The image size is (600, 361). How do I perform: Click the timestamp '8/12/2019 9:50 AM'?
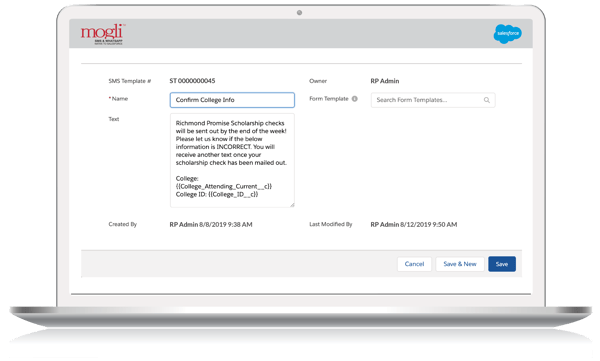429,225
